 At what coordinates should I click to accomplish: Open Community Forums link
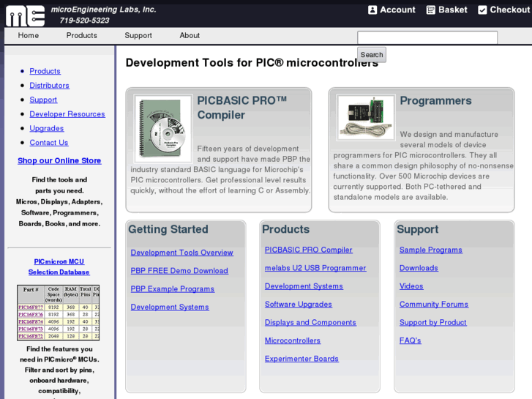pyautogui.click(x=434, y=305)
